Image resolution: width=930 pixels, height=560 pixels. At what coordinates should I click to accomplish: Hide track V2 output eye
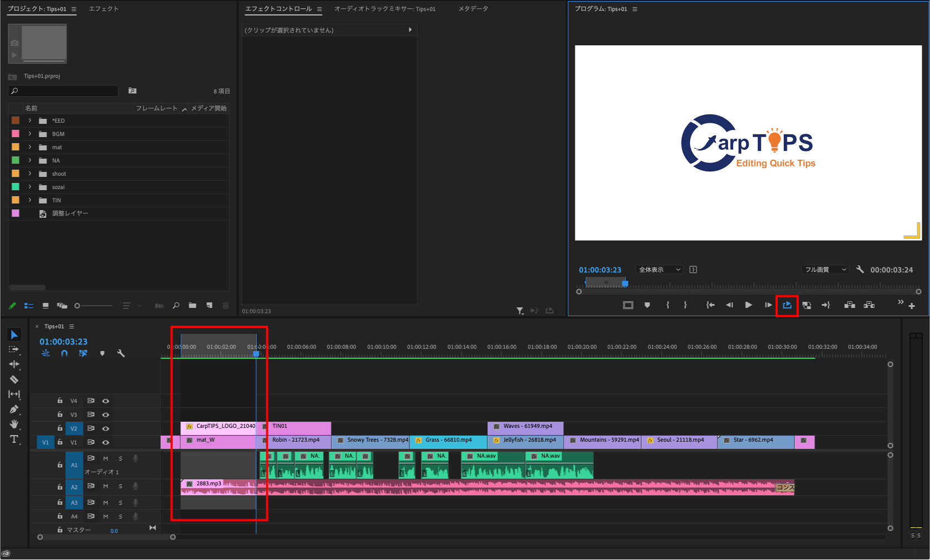pyautogui.click(x=106, y=428)
